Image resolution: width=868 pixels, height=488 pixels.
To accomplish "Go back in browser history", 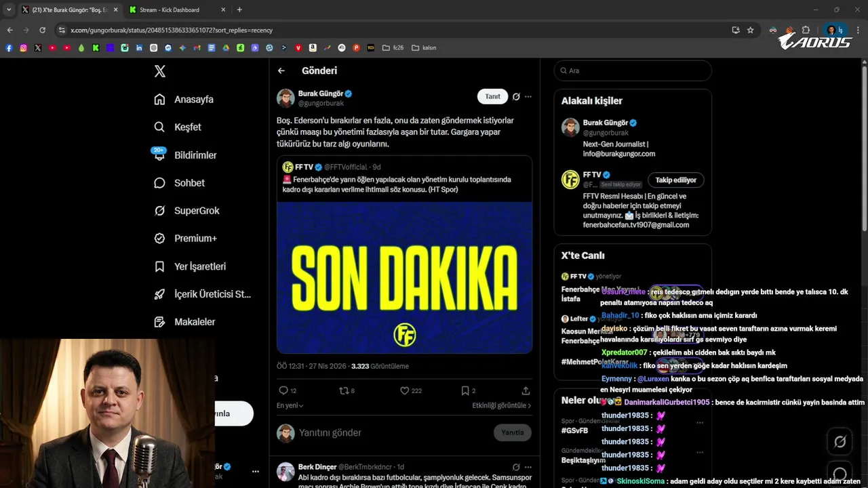I will coord(9,30).
